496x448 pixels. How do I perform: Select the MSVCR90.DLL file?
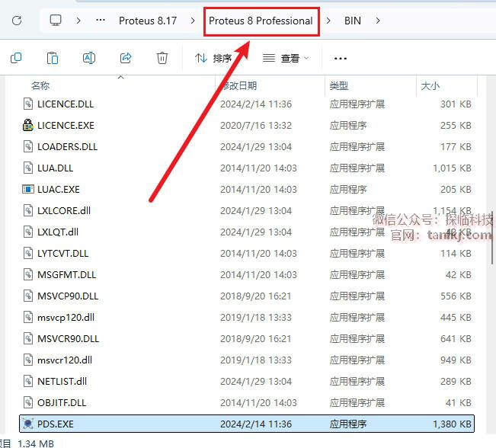pos(247,338)
